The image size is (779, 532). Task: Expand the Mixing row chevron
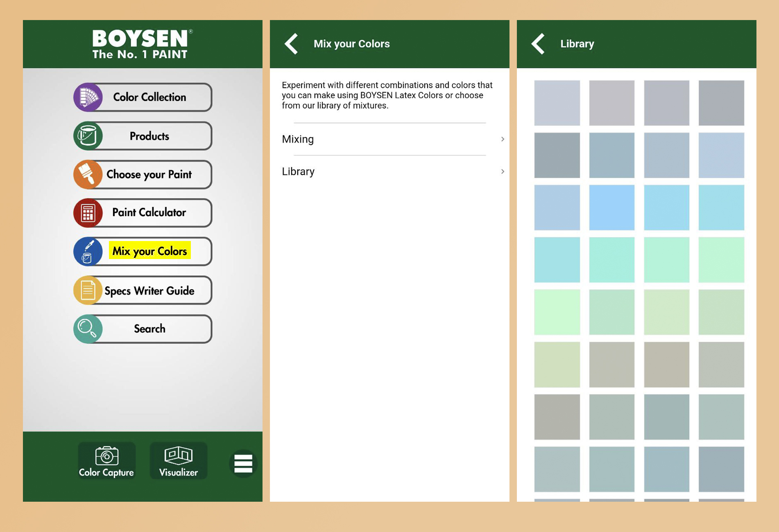coord(503,139)
